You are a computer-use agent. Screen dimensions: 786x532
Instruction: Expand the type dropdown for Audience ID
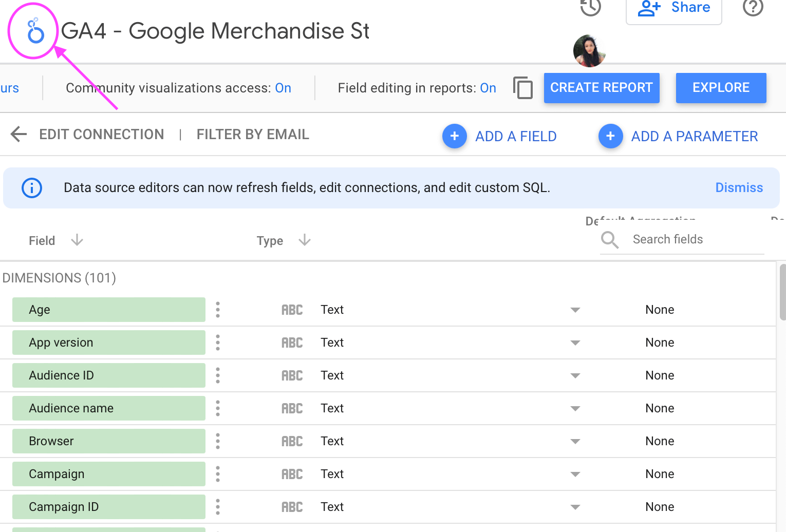click(x=575, y=376)
